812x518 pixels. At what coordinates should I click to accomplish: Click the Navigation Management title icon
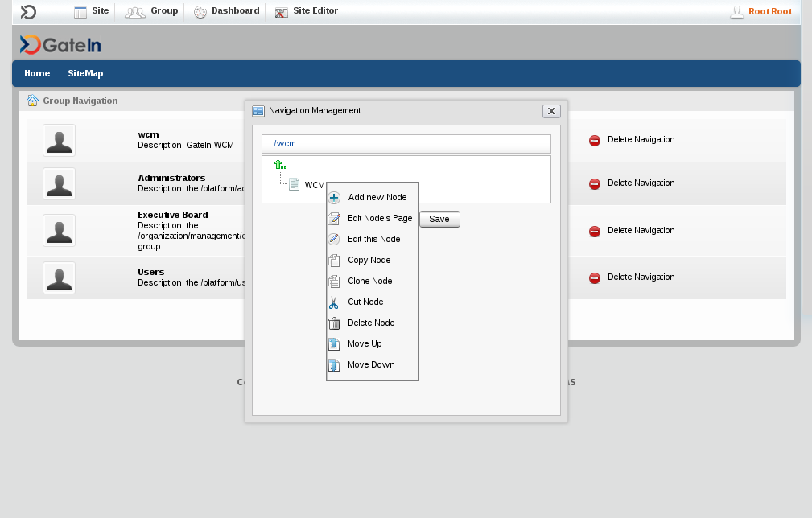point(258,111)
